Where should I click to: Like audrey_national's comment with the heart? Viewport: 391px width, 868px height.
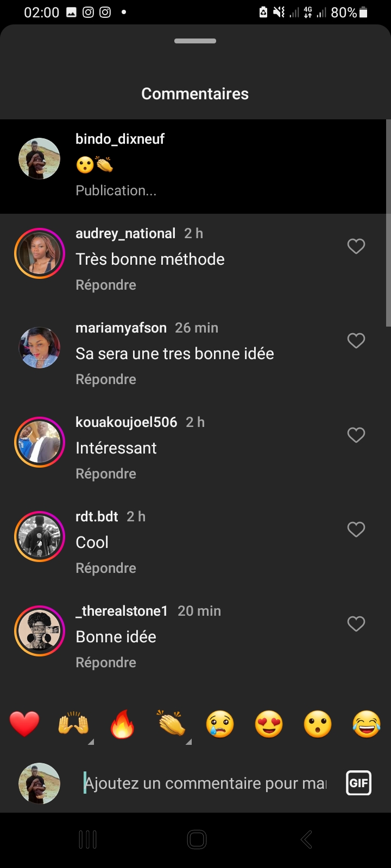pyautogui.click(x=356, y=246)
